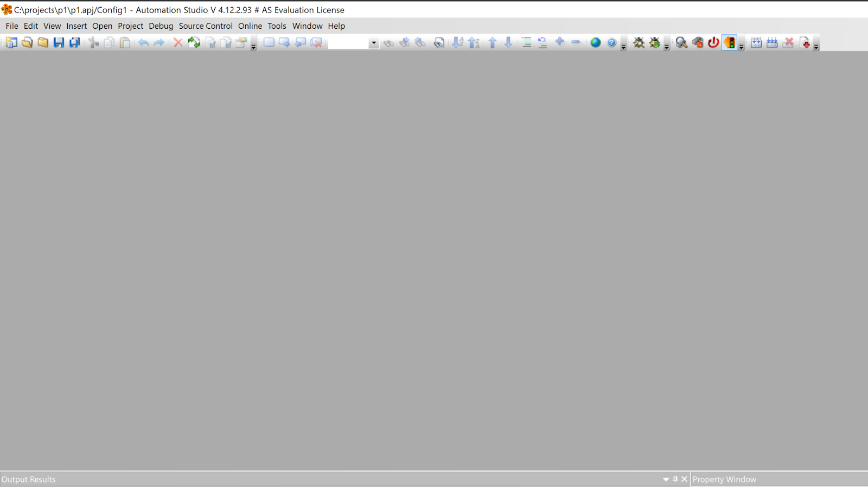The image size is (868, 487).
Task: Undo the last action with the blue arrow
Action: click(x=143, y=42)
